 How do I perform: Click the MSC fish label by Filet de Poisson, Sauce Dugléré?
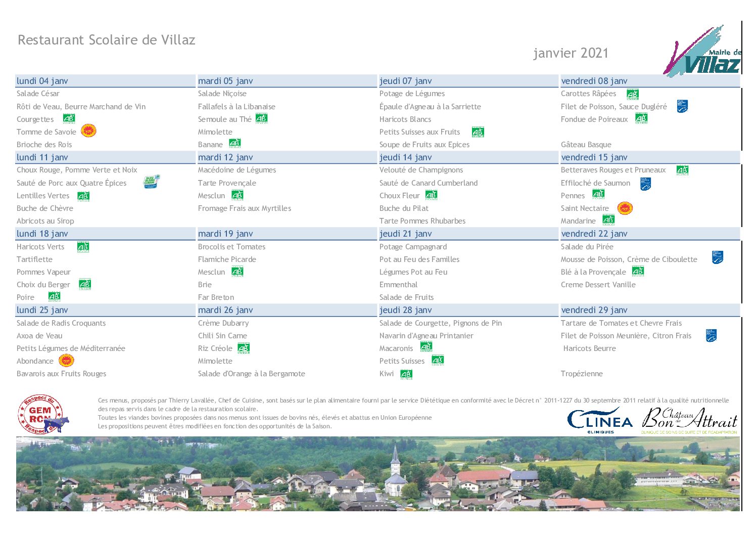pos(682,106)
